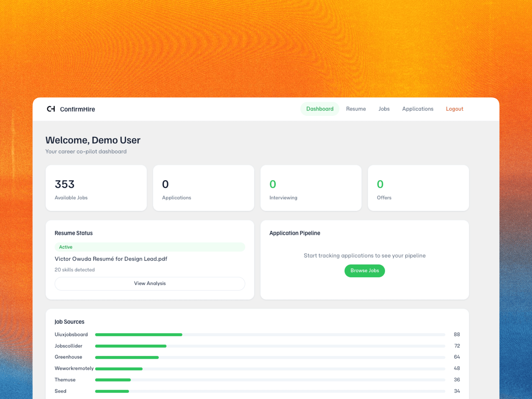
Task: Select the 353 Available Jobs card
Action: click(96, 188)
